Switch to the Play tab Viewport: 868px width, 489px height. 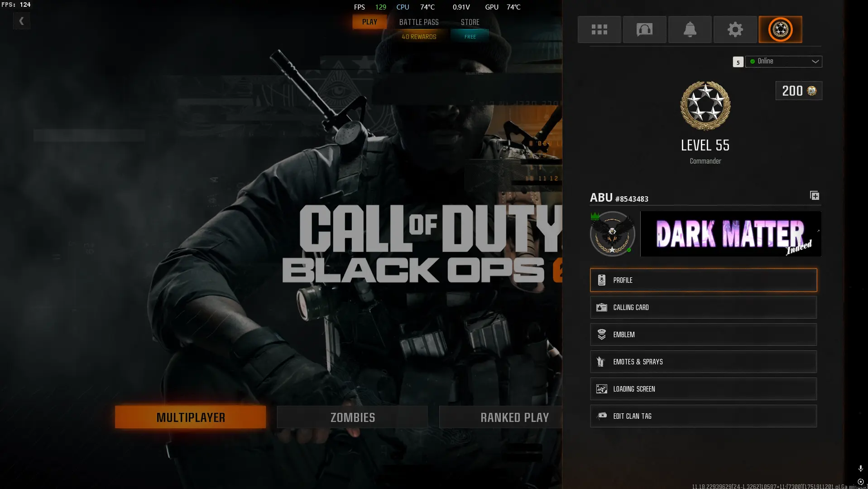[369, 22]
